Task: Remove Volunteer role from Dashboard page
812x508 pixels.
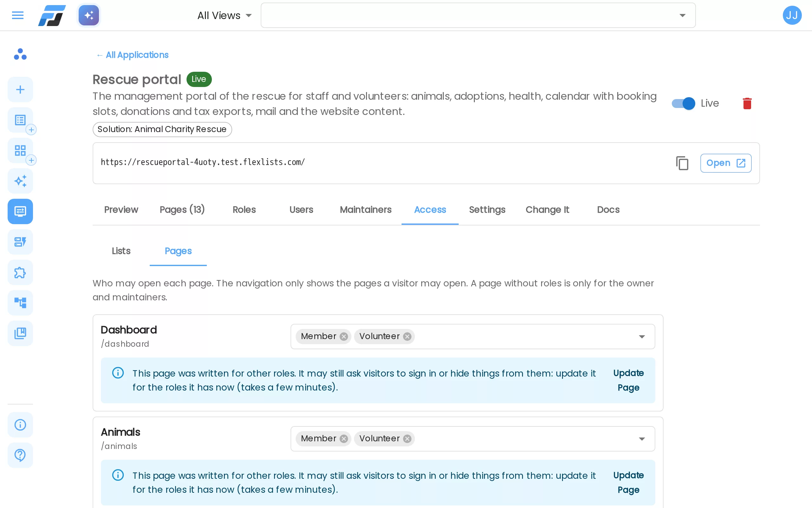Action: click(407, 337)
